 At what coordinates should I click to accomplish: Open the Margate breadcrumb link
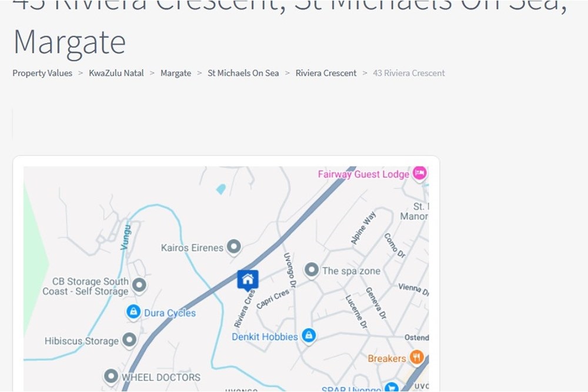(176, 73)
